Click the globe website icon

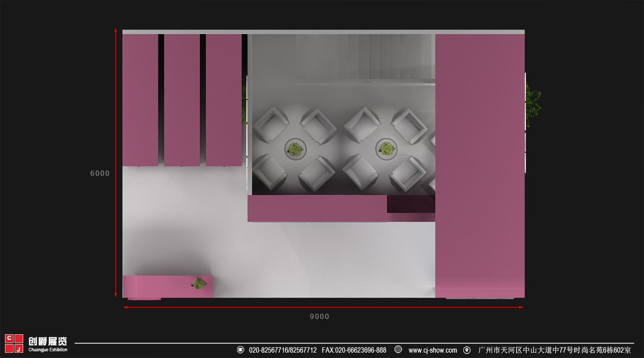[398, 349]
